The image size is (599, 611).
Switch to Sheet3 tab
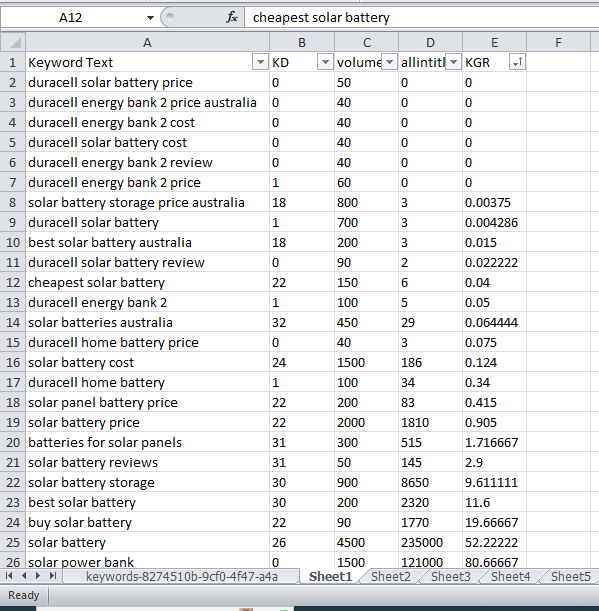coord(451,576)
